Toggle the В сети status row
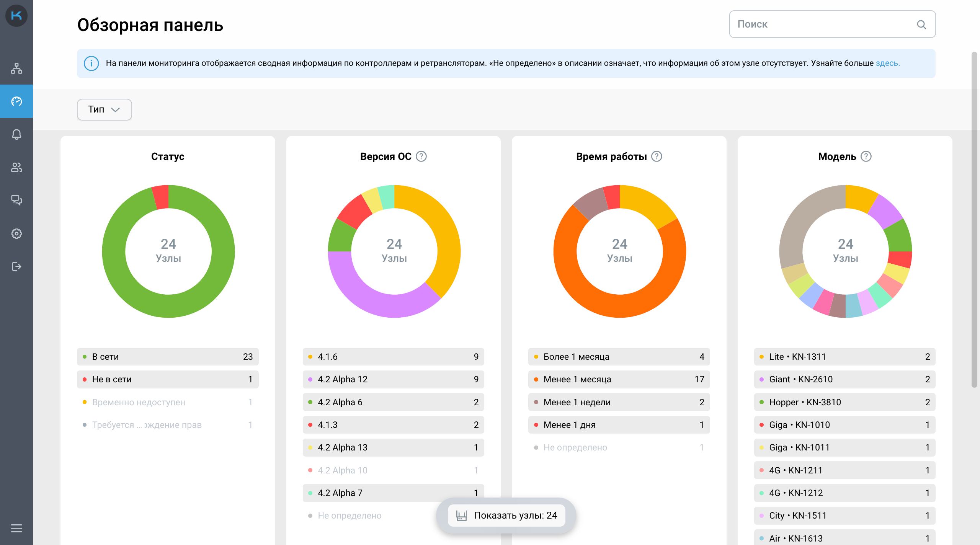Viewport: 980px width, 545px height. coord(168,357)
